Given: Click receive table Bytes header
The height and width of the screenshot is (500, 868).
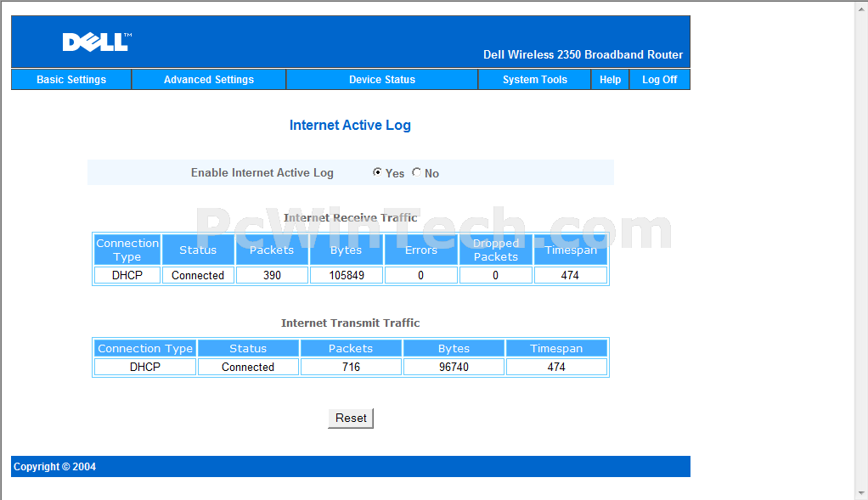Looking at the screenshot, I should 346,250.
